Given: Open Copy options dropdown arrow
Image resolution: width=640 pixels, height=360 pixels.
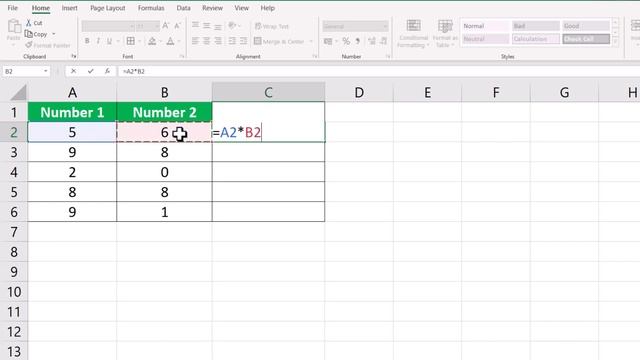Looking at the screenshot, I should 53,34.
